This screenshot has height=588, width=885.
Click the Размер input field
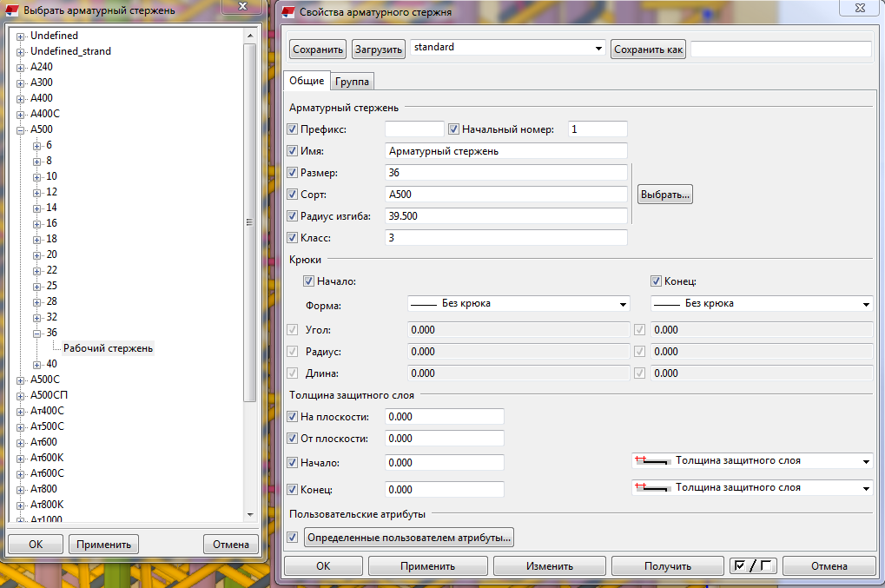coord(505,173)
